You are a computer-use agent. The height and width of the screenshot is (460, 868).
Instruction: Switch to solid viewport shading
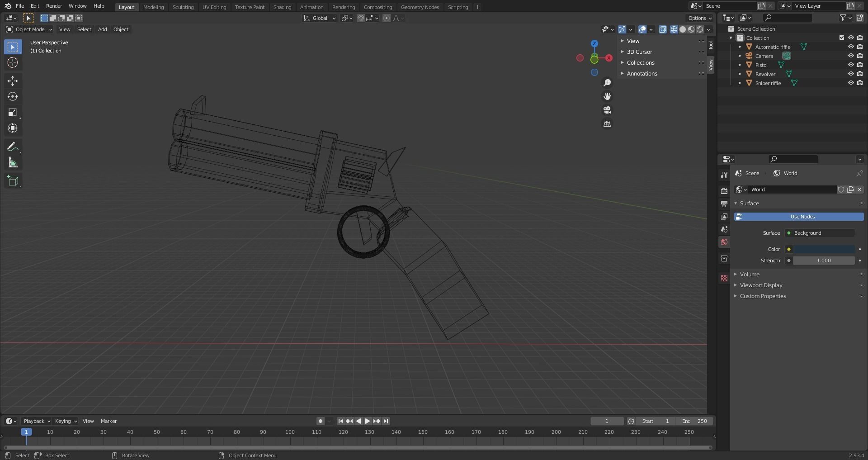683,29
